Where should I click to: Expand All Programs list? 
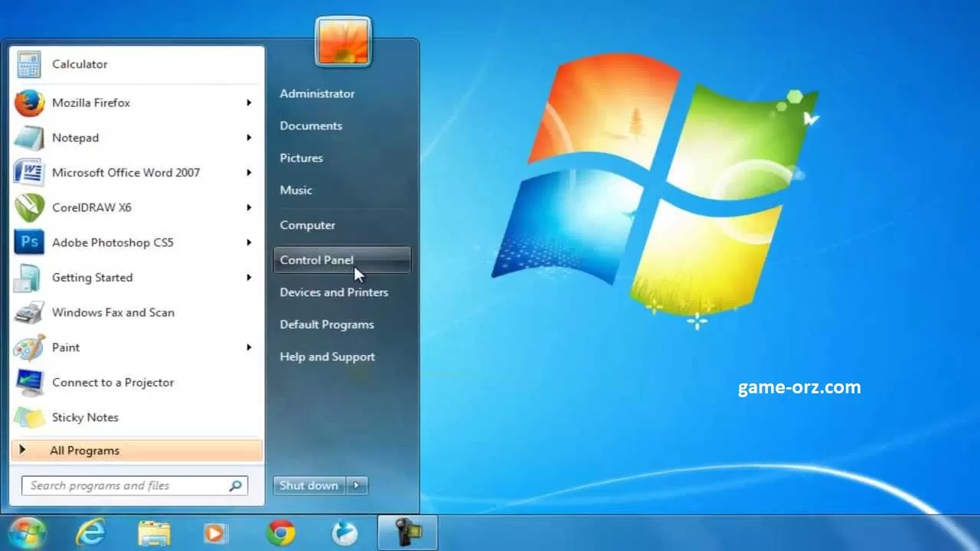click(137, 451)
